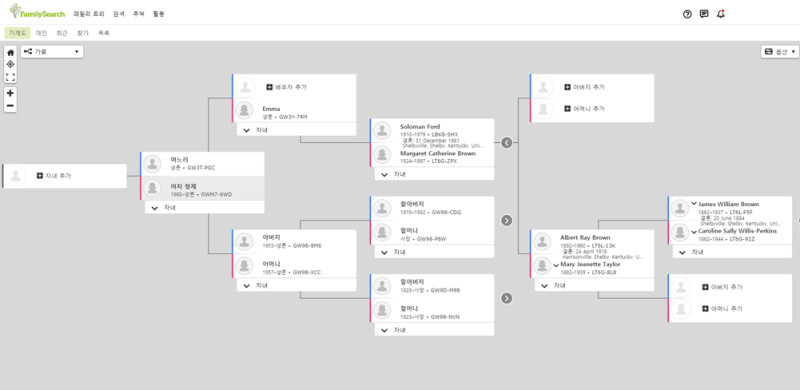Click the FamilySearch logo
The width and height of the screenshot is (800, 390).
click(37, 12)
